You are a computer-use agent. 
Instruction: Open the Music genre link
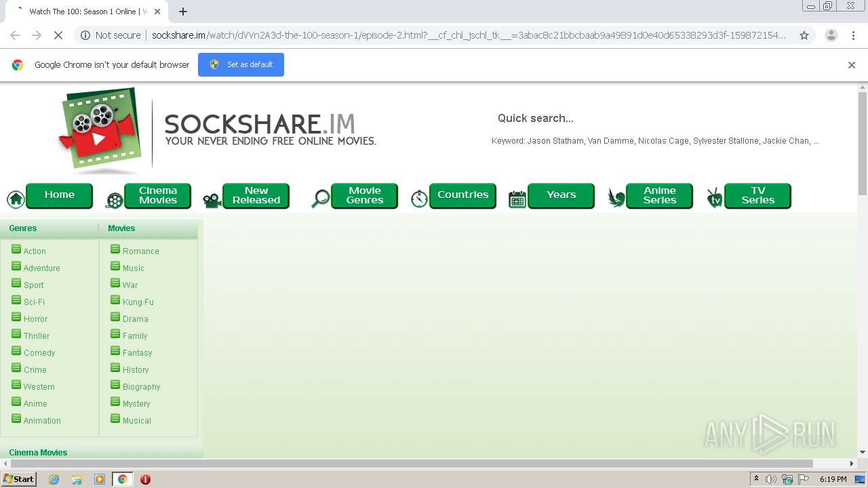click(133, 268)
